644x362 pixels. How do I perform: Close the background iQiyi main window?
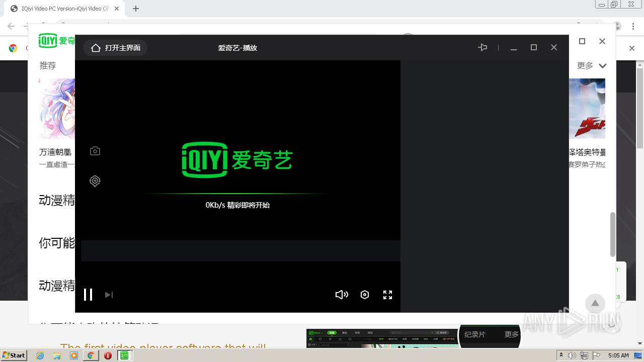click(602, 41)
